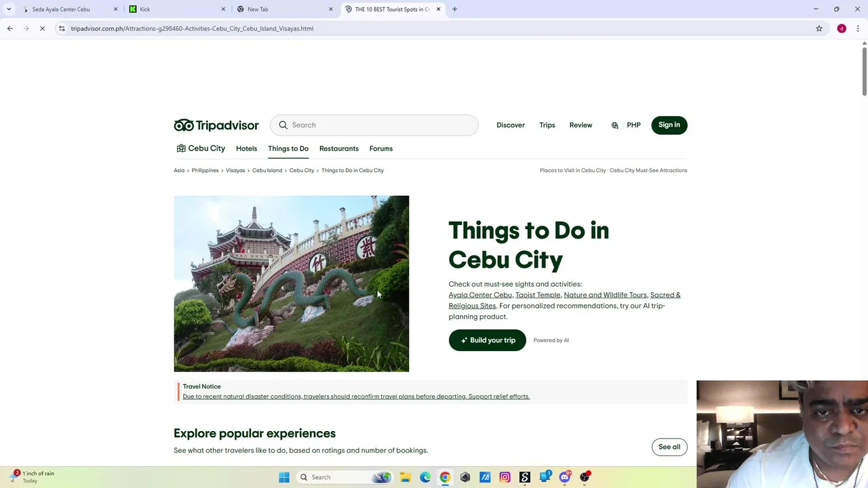This screenshot has height=488, width=868.
Task: Launch Microsoft Edge from taskbar
Action: [425, 477]
